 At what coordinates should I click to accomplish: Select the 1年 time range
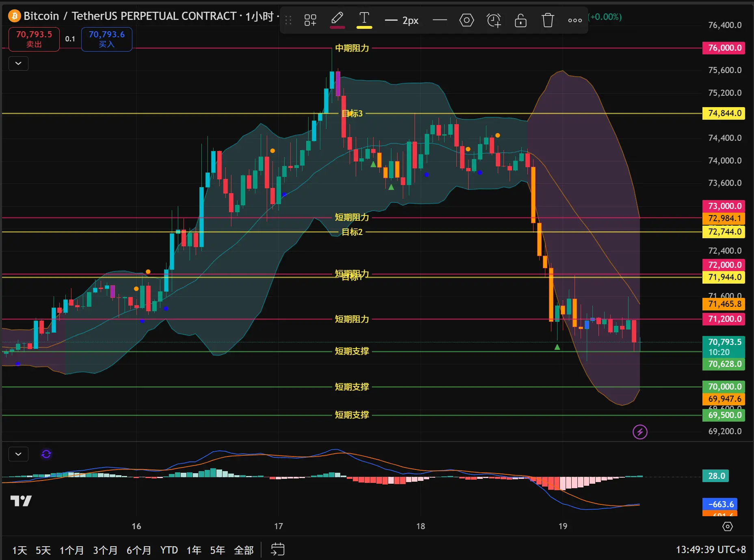point(194,550)
